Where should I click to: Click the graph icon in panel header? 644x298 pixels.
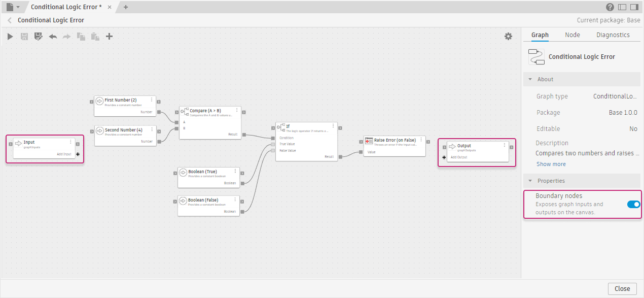coord(536,57)
